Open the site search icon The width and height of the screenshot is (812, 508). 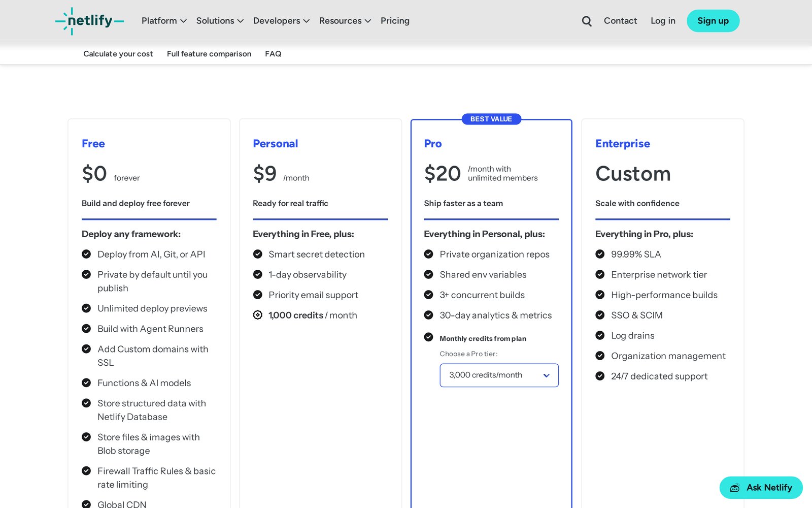coord(587,21)
